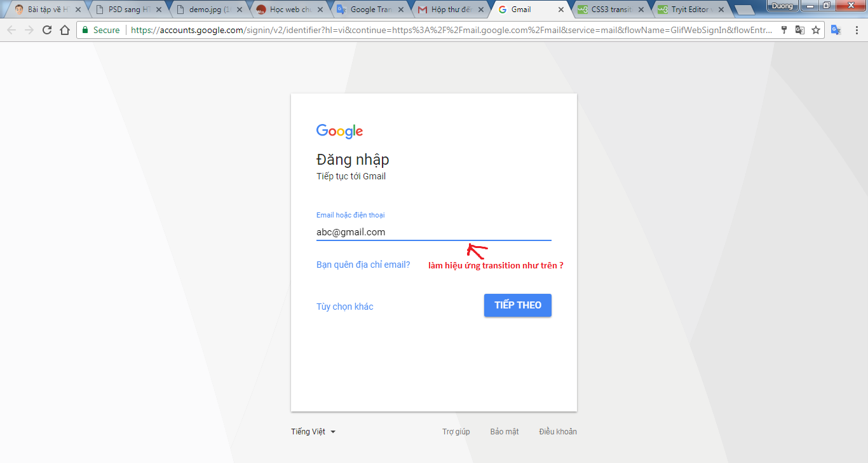Click the translate page icon in address bar

800,30
